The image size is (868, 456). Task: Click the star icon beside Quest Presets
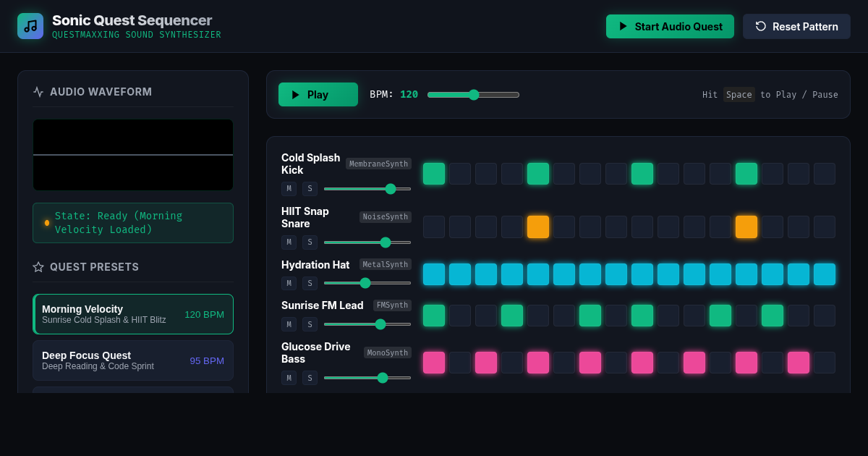pyautogui.click(x=38, y=267)
